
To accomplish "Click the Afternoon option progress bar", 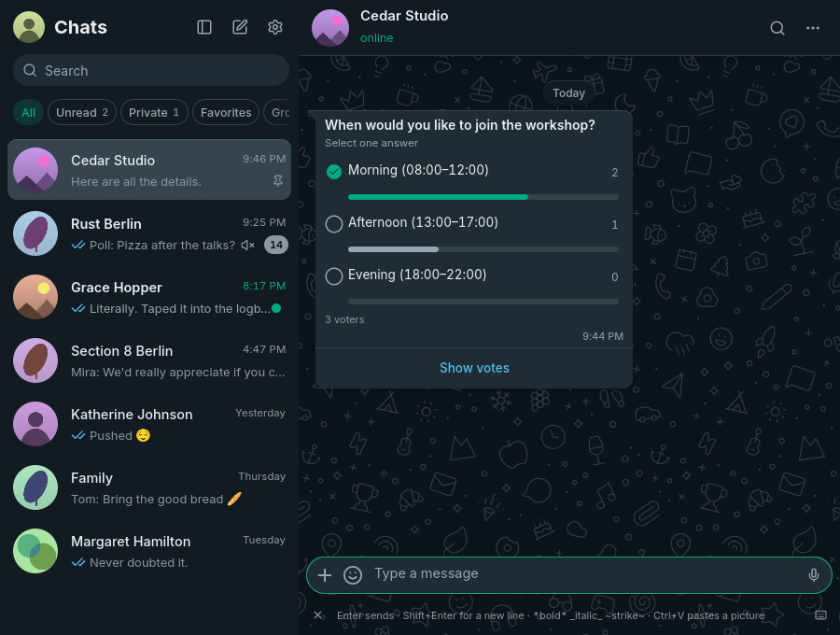I will pos(483,249).
